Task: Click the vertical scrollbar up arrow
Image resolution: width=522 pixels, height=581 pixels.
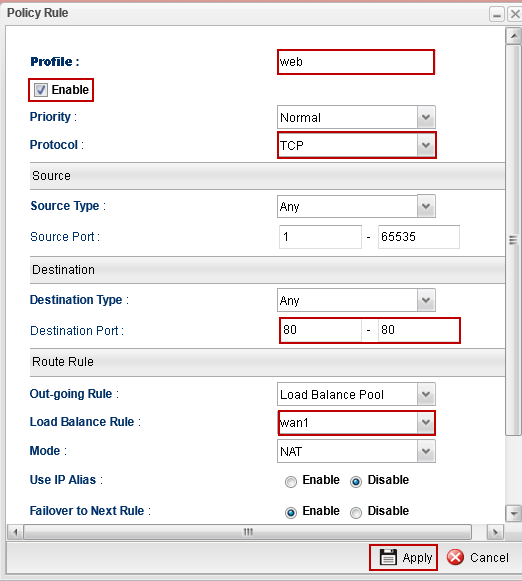Action: tap(513, 36)
